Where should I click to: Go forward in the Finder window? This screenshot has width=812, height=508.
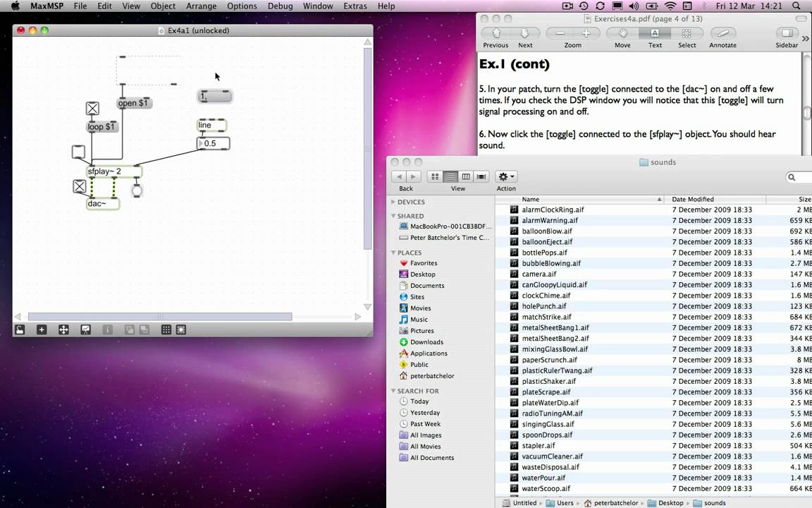click(413, 177)
